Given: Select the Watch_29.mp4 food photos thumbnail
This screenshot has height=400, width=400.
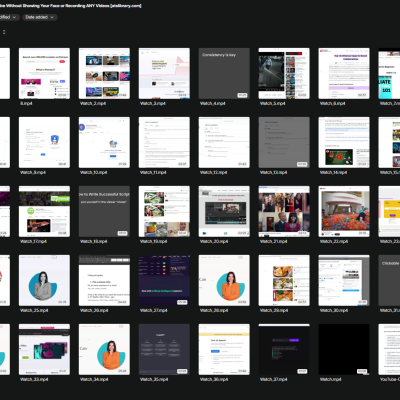Looking at the screenshot, I should [284, 280].
